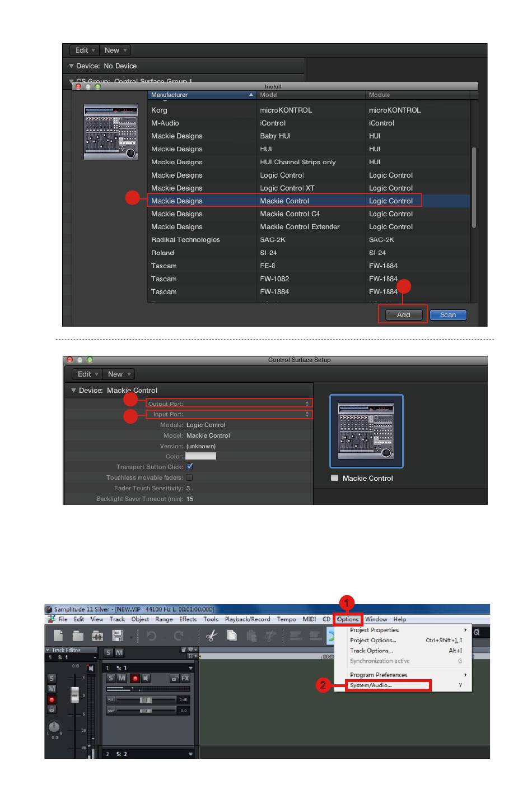Click the Undo arrow icon in Samplitude toolbar
The width and height of the screenshot is (532, 807).
click(151, 636)
